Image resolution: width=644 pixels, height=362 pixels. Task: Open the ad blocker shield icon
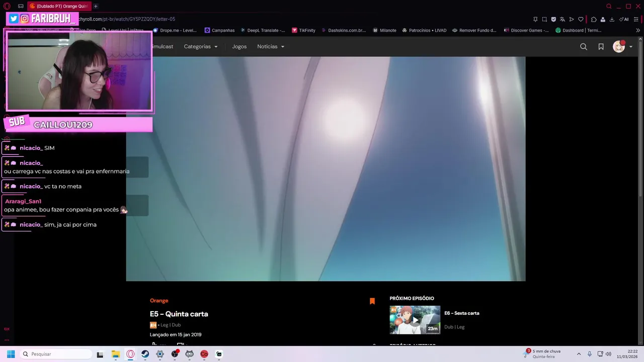click(x=553, y=19)
